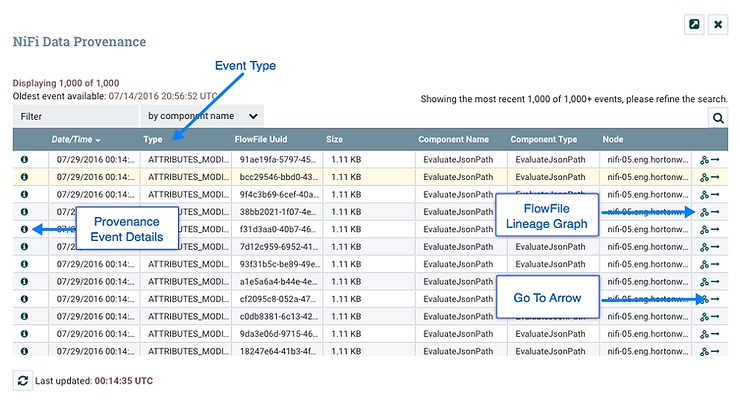Open event details for FlowFile c0db8381-6c13
Screen dimensions: 740x405
point(24,317)
